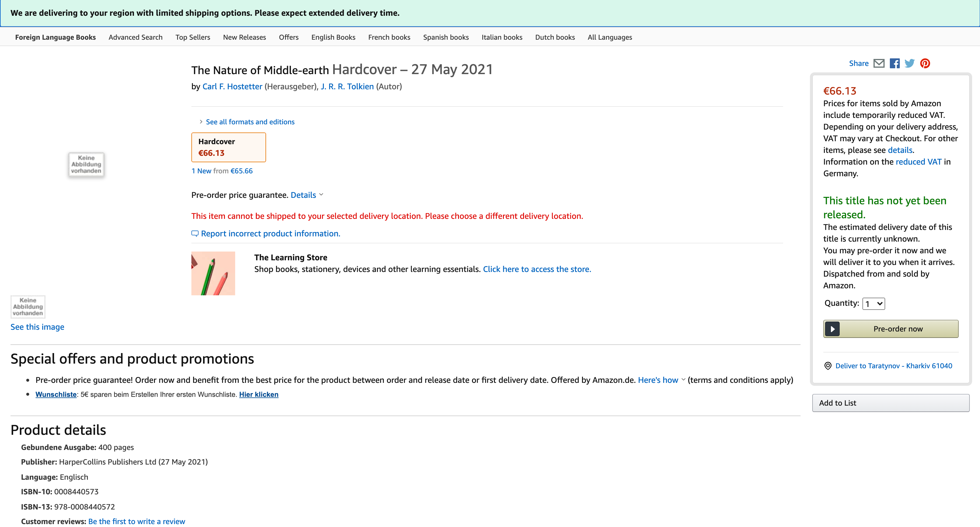The image size is (980, 527).
Task: Click the delivery location pin icon
Action: [827, 366]
